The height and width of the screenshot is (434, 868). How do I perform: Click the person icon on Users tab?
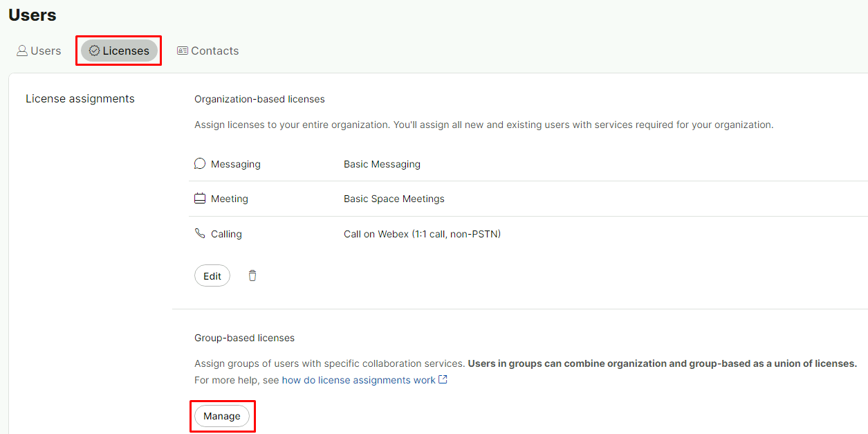(22, 51)
